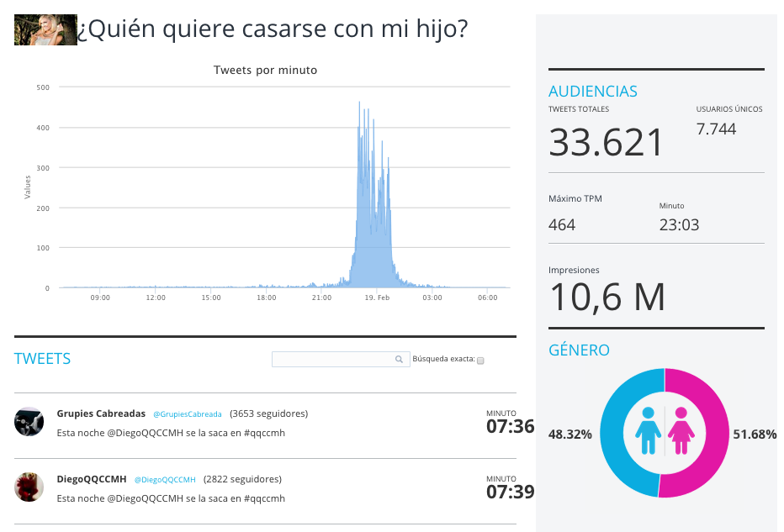Click the magnifier icon in tweets search box
784x532 pixels.
click(x=399, y=359)
